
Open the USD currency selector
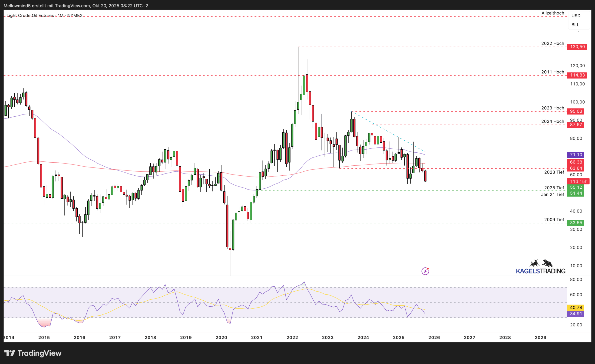pyautogui.click(x=576, y=16)
